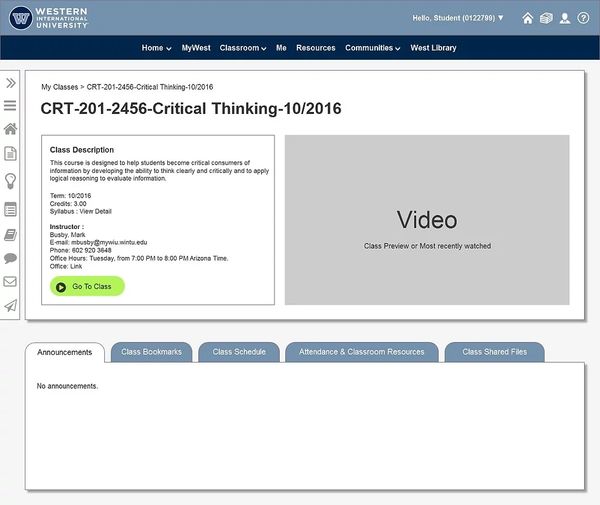The width and height of the screenshot is (600, 505).
Task: Click the help question mark icon
Action: pos(583,18)
